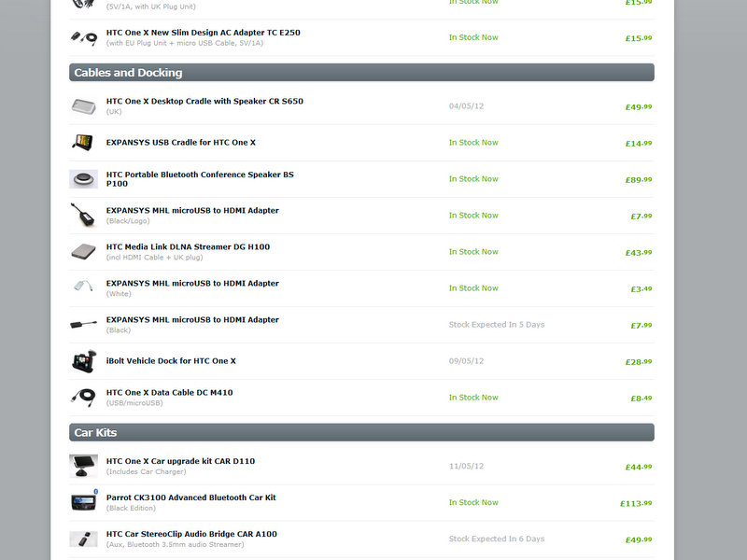Click the Black MHL HDMI adapter image

click(x=83, y=325)
